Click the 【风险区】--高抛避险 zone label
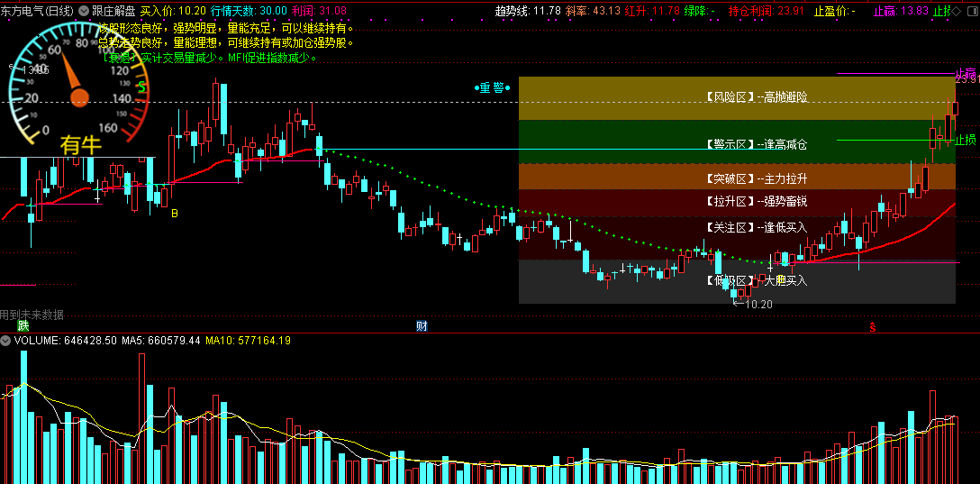 click(x=756, y=97)
